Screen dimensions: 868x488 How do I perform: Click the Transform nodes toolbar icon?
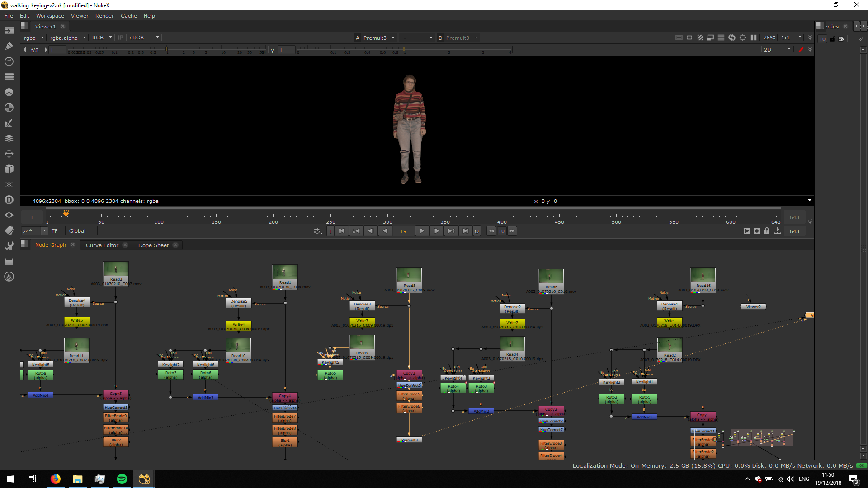pyautogui.click(x=9, y=154)
